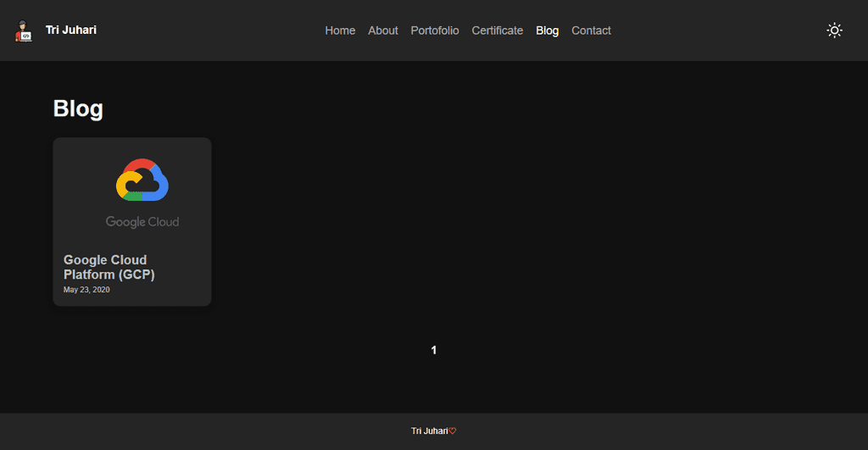Image resolution: width=868 pixels, height=450 pixels.
Task: Toggle light mode with the sun icon
Action: click(834, 31)
